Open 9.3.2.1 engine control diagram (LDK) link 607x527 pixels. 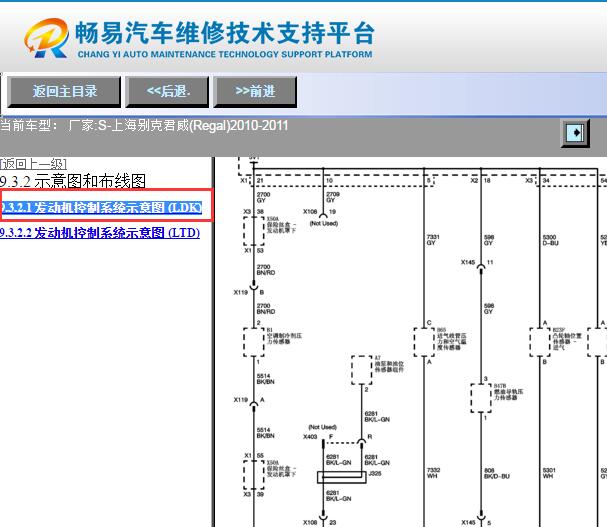[x=101, y=208]
